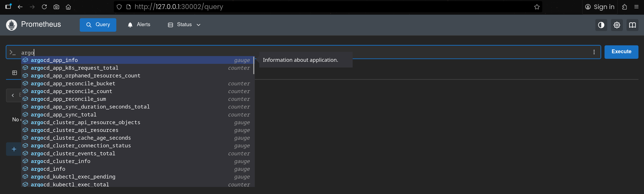This screenshot has width=644, height=194.
Task: Select argocd_app_reconcile_count suggestion
Action: click(x=138, y=91)
